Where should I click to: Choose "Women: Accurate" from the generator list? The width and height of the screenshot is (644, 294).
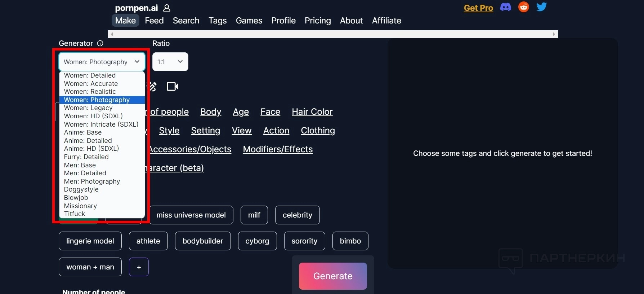coord(102,84)
